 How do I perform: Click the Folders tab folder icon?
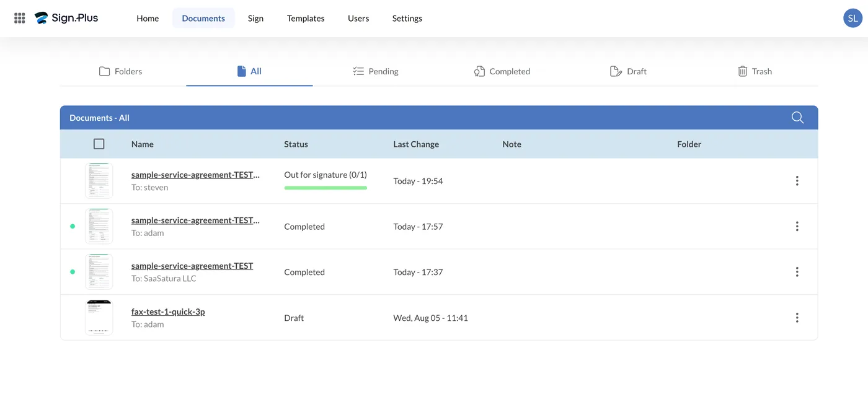104,71
